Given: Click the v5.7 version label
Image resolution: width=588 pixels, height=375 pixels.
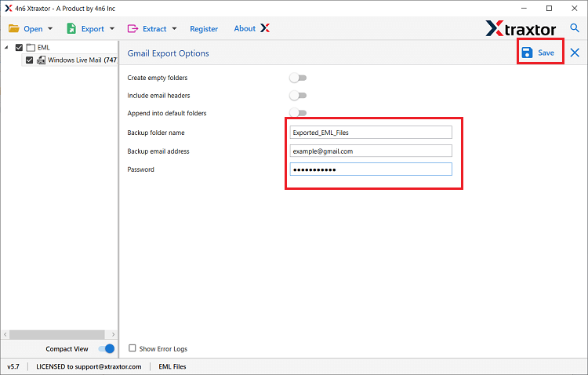Looking at the screenshot, I should click(x=13, y=366).
